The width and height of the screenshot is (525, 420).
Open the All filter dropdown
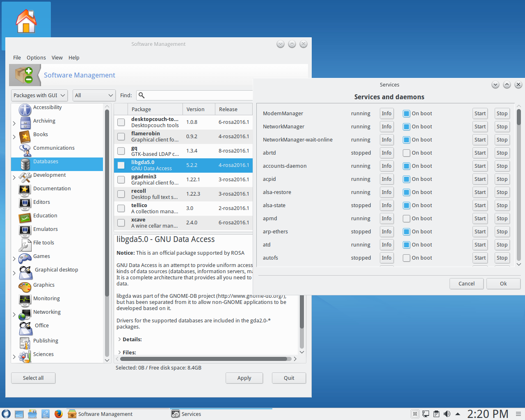point(94,95)
